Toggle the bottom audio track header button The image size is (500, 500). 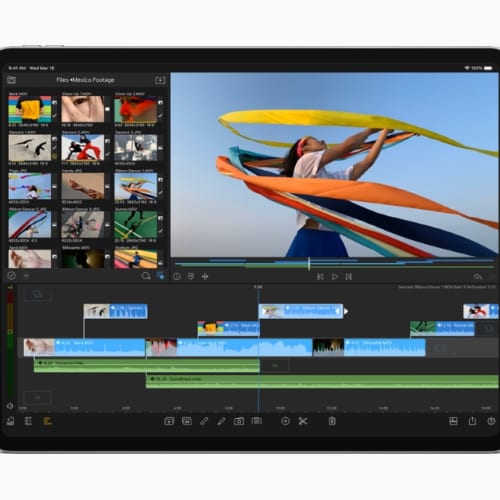pos(38,397)
